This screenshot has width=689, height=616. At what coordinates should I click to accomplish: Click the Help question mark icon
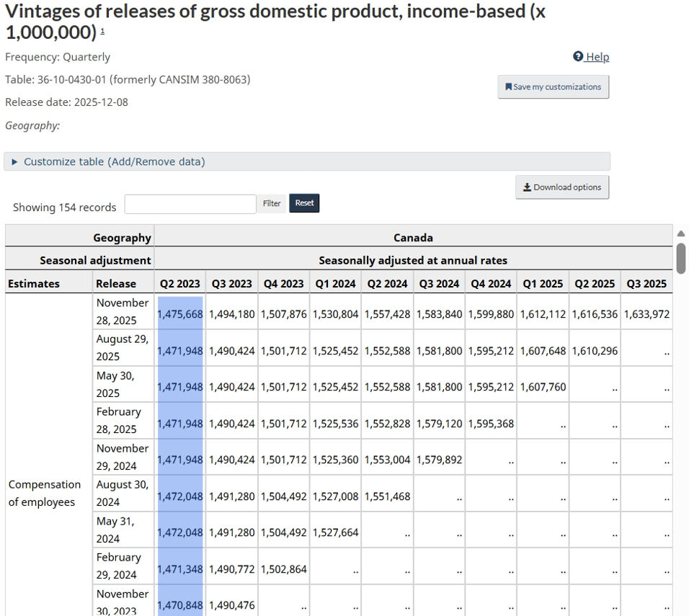[x=577, y=56]
